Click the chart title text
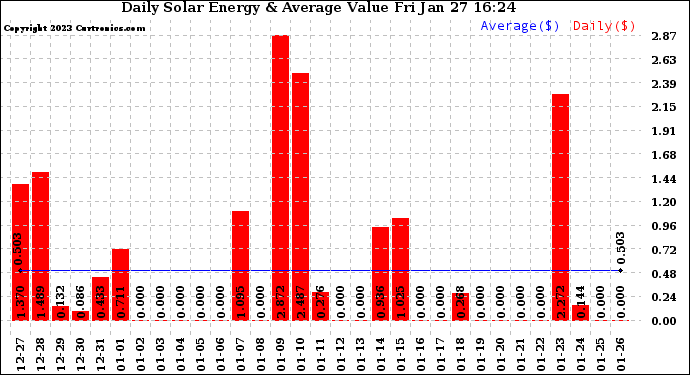 [318, 8]
